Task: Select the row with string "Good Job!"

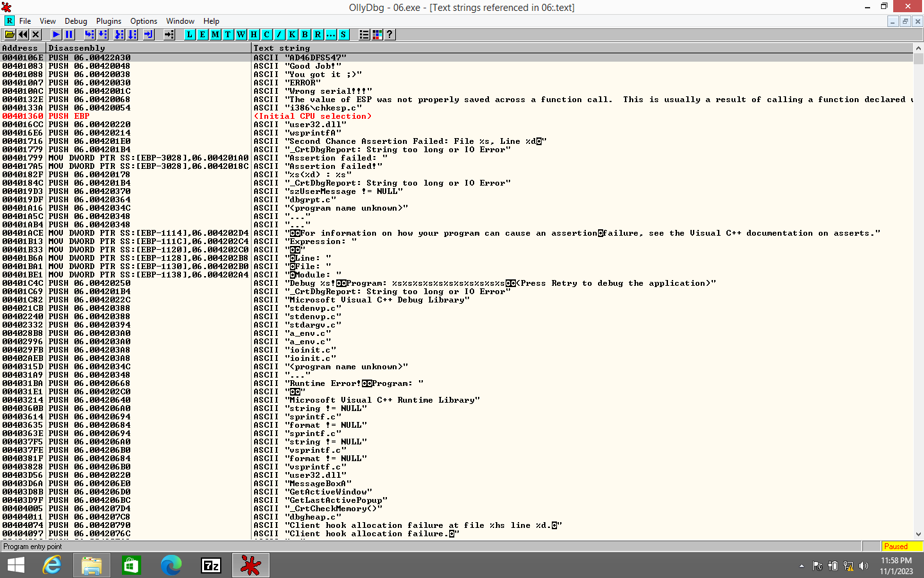Action: (456, 66)
